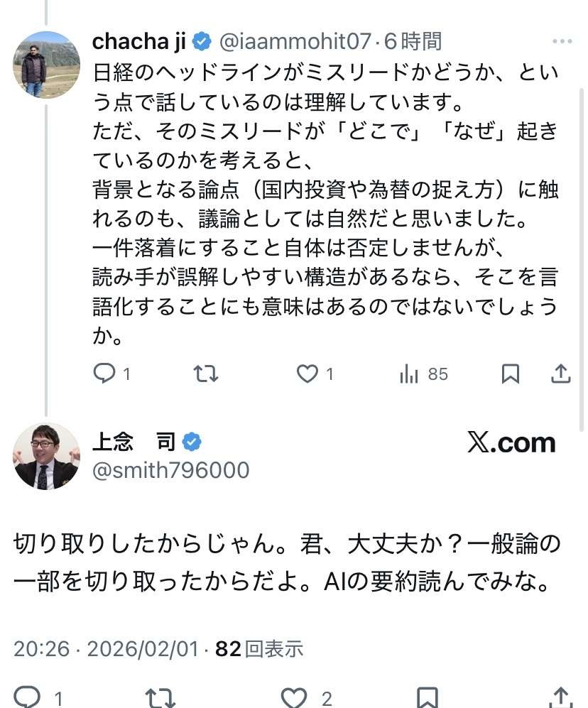This screenshot has width=588, height=708.
Task: Click the repost icon under chacha ji's reply
Action: [206, 373]
